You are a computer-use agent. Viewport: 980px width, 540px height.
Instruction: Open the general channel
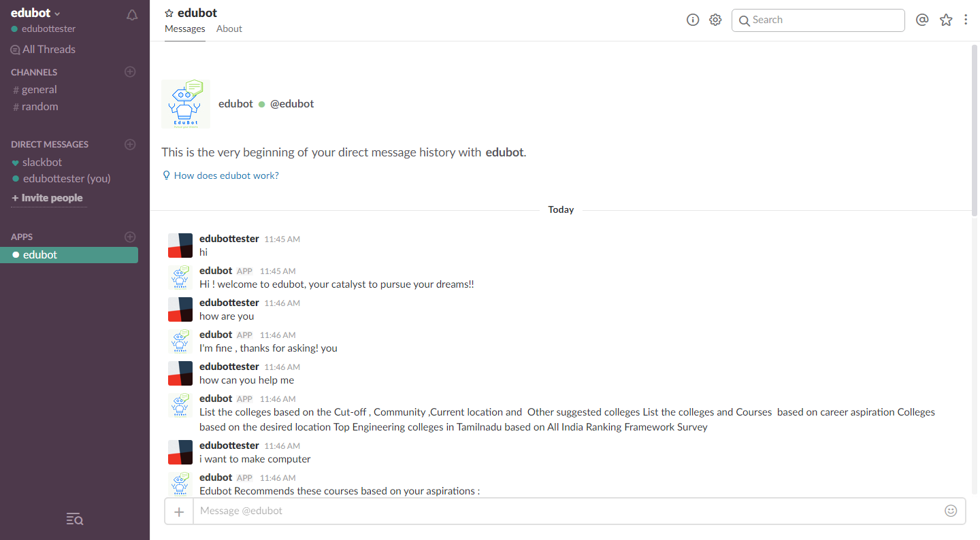point(39,89)
